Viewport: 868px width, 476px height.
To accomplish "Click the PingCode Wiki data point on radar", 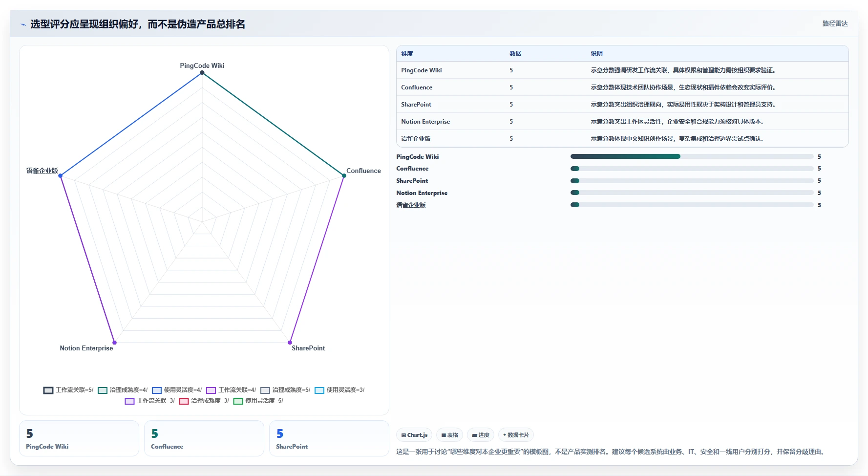I will point(202,73).
